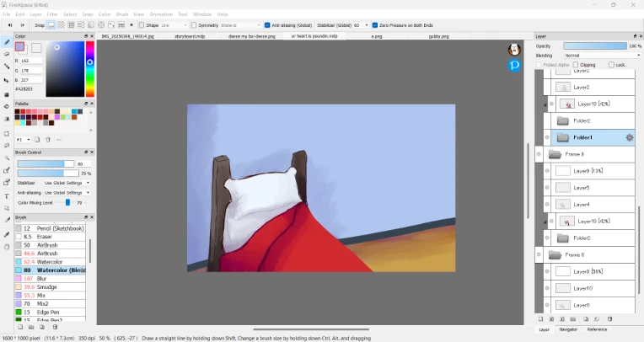Add new brush in Brush panel footer
The image size is (644, 342).
[20, 327]
